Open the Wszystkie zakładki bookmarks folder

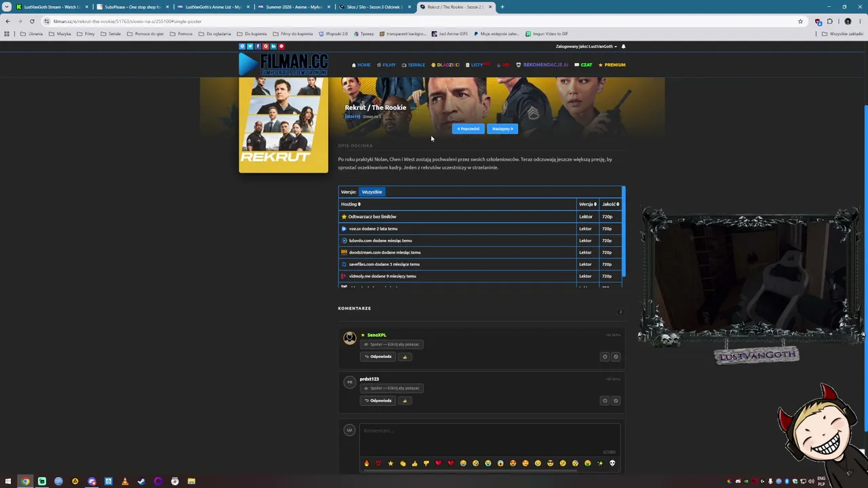(843, 34)
